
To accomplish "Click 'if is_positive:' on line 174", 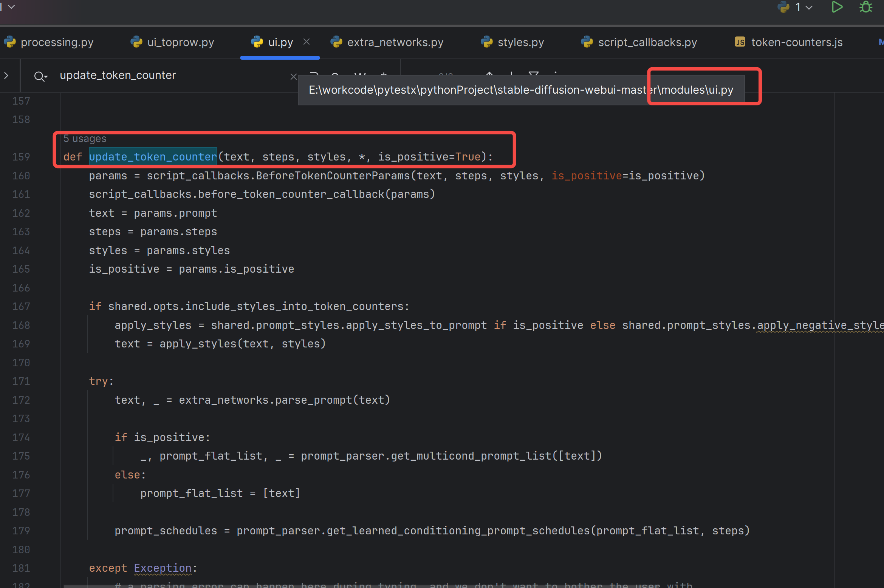I will (x=162, y=437).
